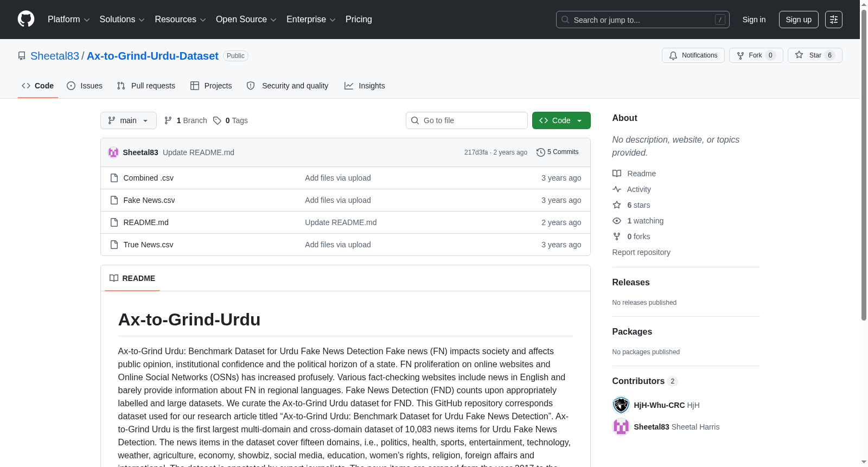Open the green Code dropdown button
This screenshot has width=868, height=467.
561,120
